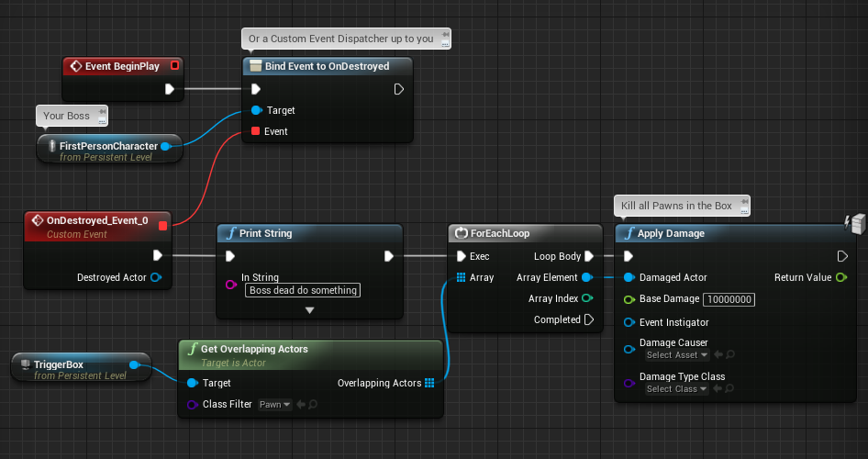Click the 'Kill all Pawns in the Box' comment text

[x=676, y=206]
